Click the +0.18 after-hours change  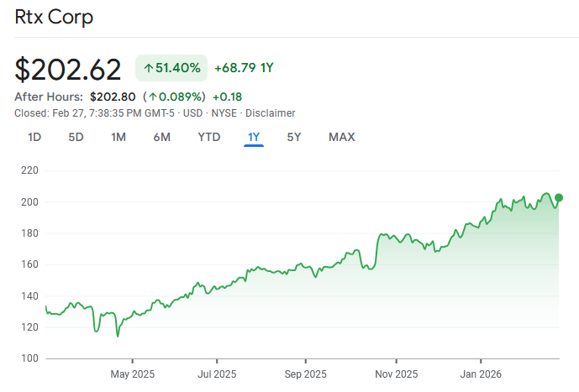click(x=228, y=97)
